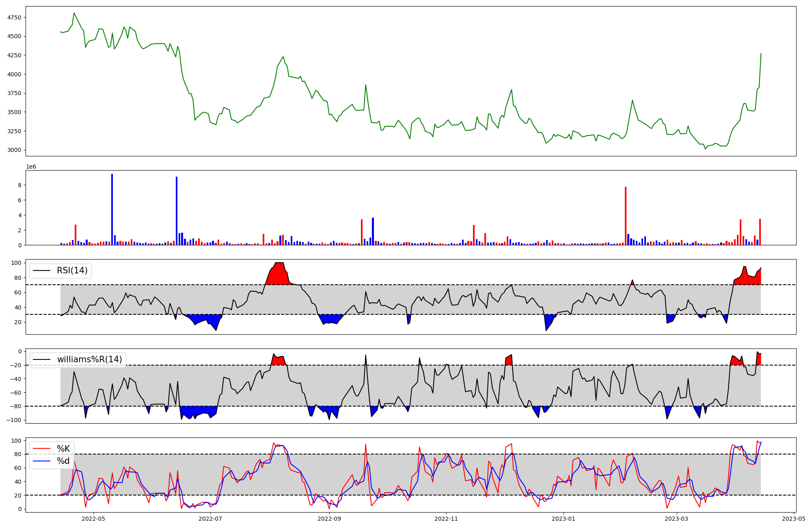Click the %K legend text
The image size is (812, 528).
coord(63,449)
